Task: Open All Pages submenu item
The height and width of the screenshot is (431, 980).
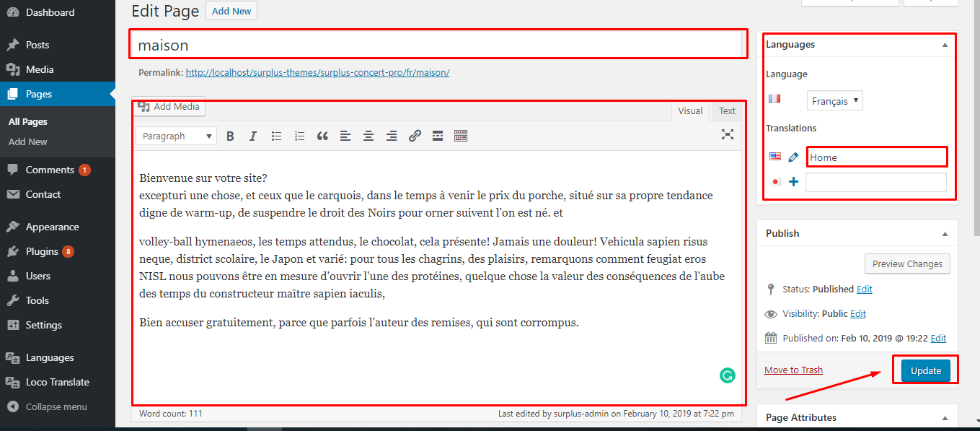Action: click(28, 122)
